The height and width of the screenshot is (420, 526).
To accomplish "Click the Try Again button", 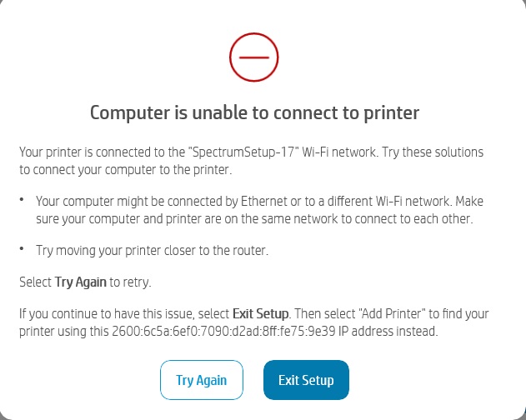I will (x=201, y=380).
